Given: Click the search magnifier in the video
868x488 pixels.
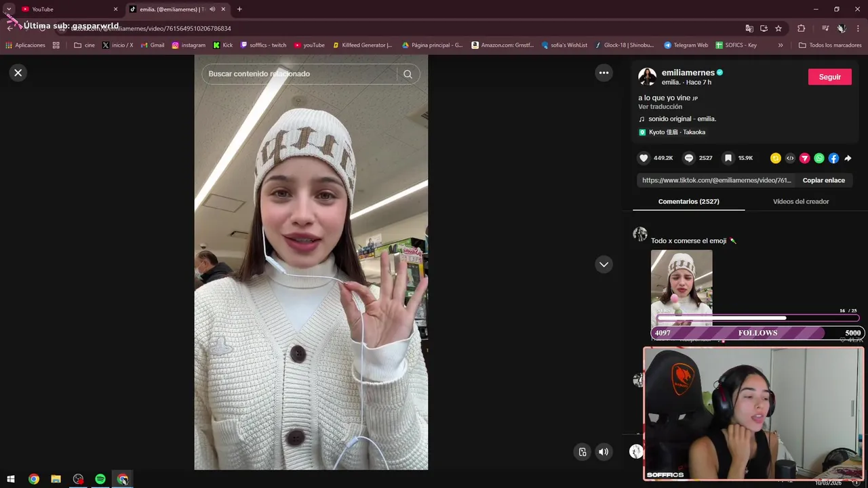Looking at the screenshot, I should pyautogui.click(x=408, y=74).
